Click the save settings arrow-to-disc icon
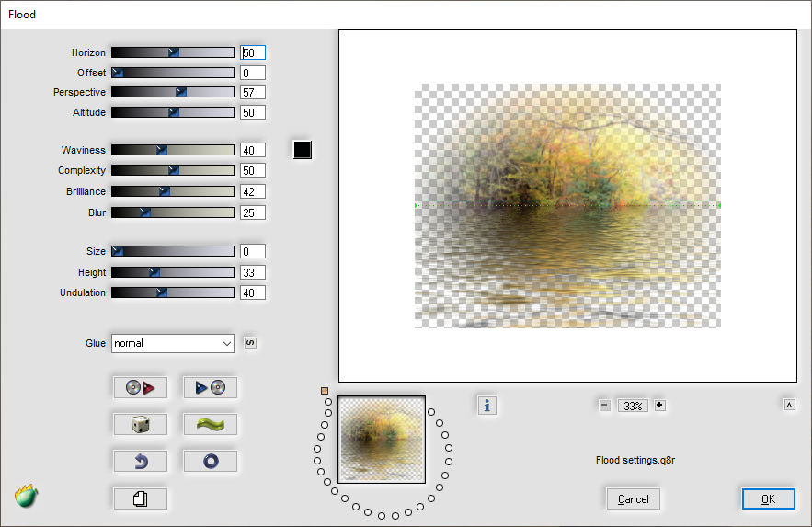This screenshot has width=812, height=527. point(211,387)
